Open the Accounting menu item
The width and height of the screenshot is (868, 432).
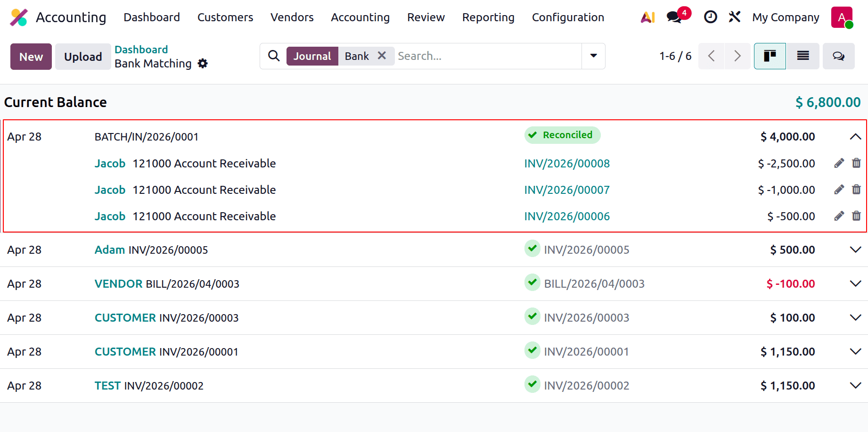[x=360, y=17]
